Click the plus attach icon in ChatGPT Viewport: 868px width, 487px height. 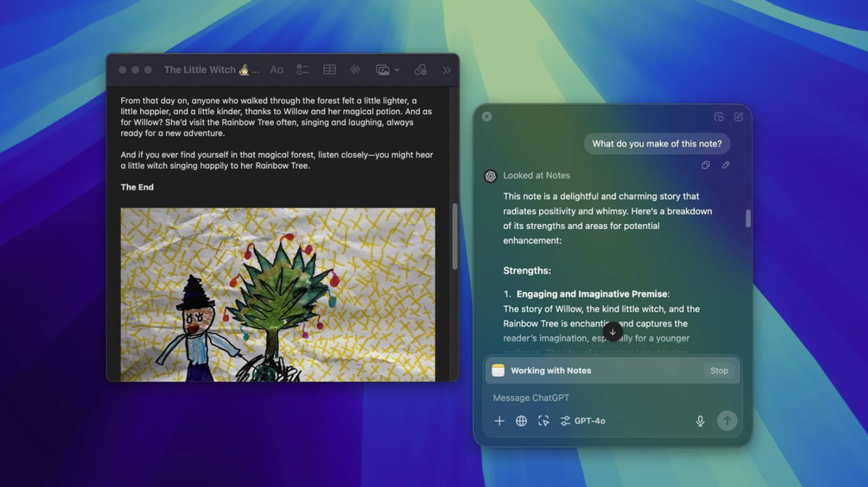(x=499, y=421)
